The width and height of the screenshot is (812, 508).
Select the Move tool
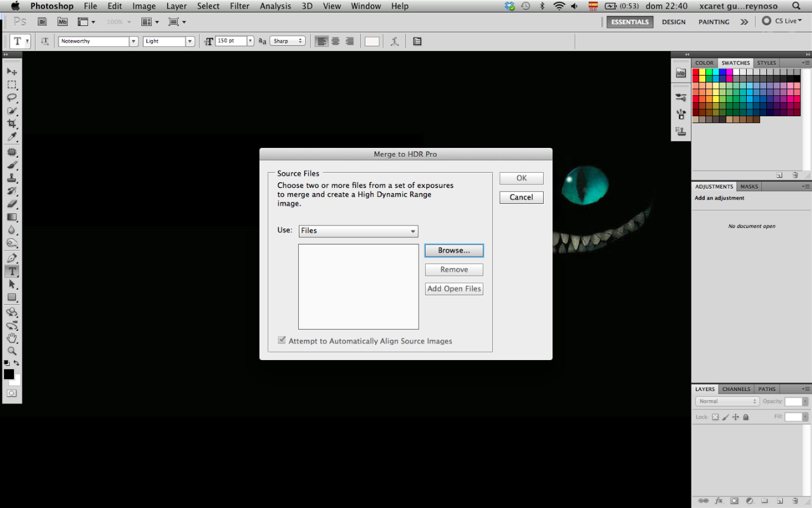12,71
